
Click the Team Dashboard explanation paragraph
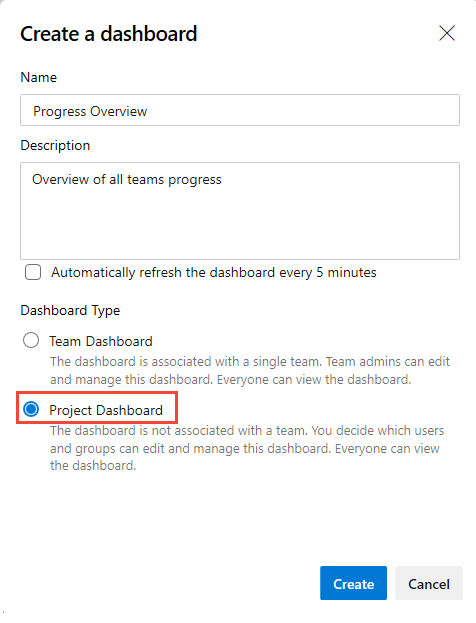pos(250,370)
